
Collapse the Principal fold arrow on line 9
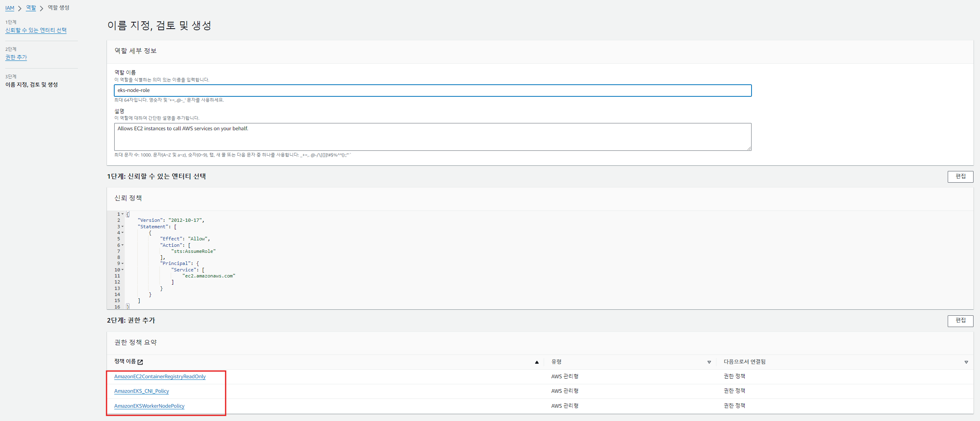tap(123, 263)
